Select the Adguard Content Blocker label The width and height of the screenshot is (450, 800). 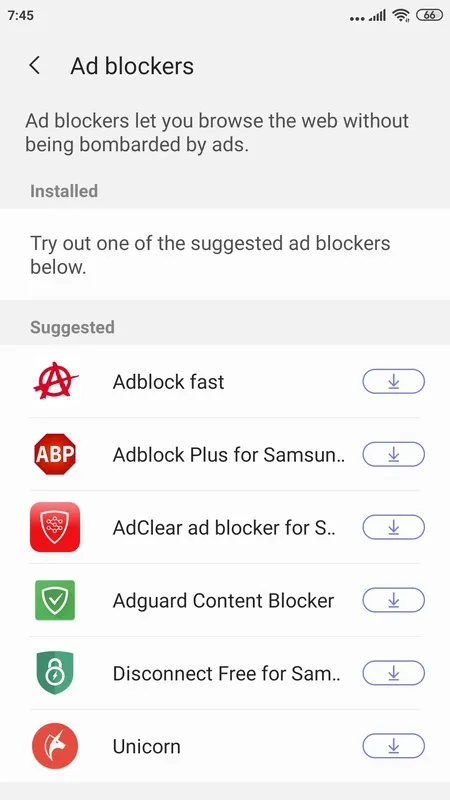coord(223,600)
